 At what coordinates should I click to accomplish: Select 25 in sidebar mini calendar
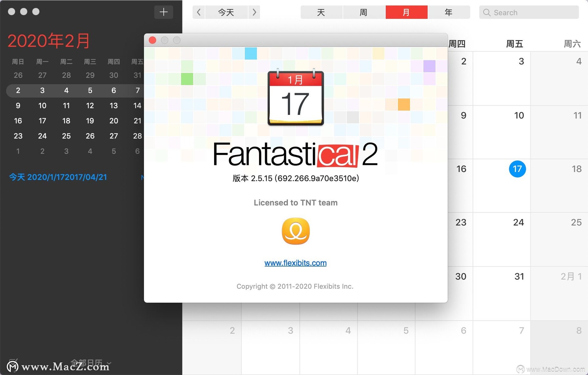tap(66, 136)
